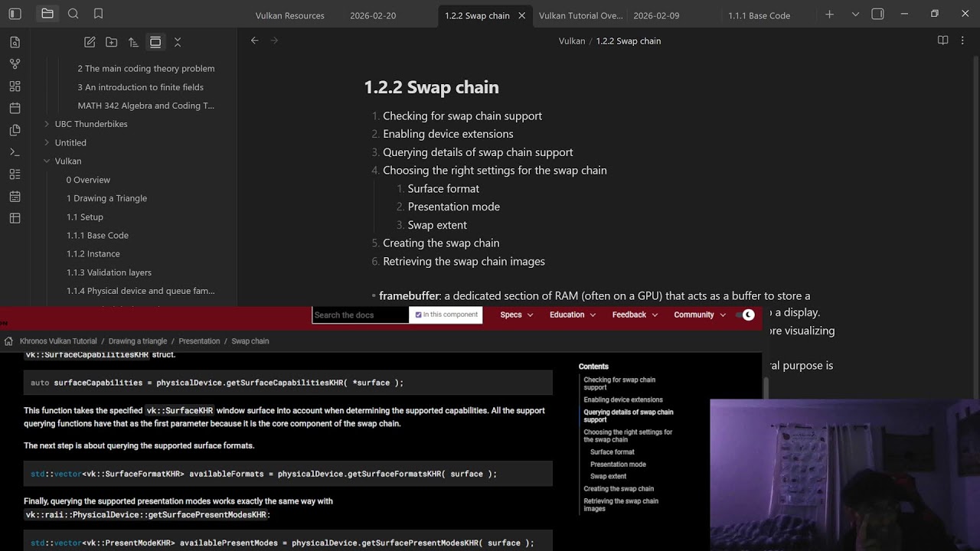
Task: Open today's daily note calendar icon
Action: [x=15, y=108]
